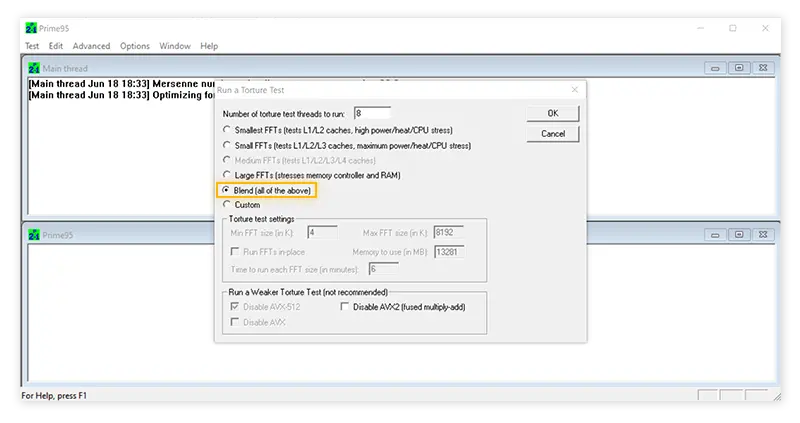The image size is (800, 423).
Task: Maximize the lower Prime95 child window
Action: [x=739, y=235]
